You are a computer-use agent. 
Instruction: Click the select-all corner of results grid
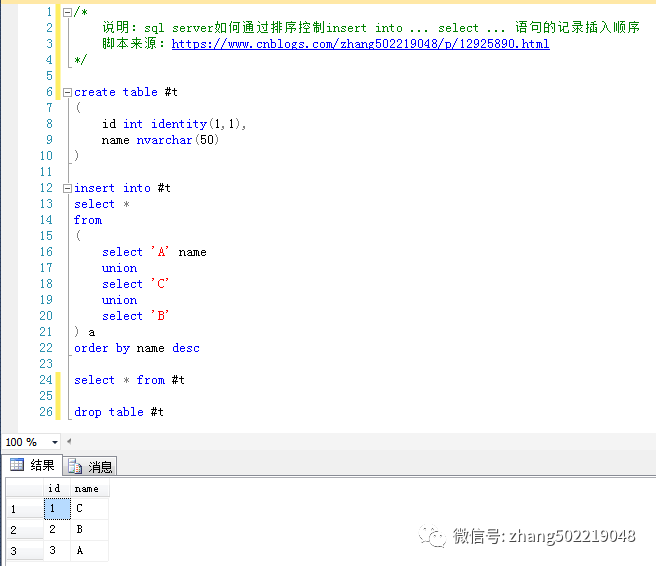[25, 489]
